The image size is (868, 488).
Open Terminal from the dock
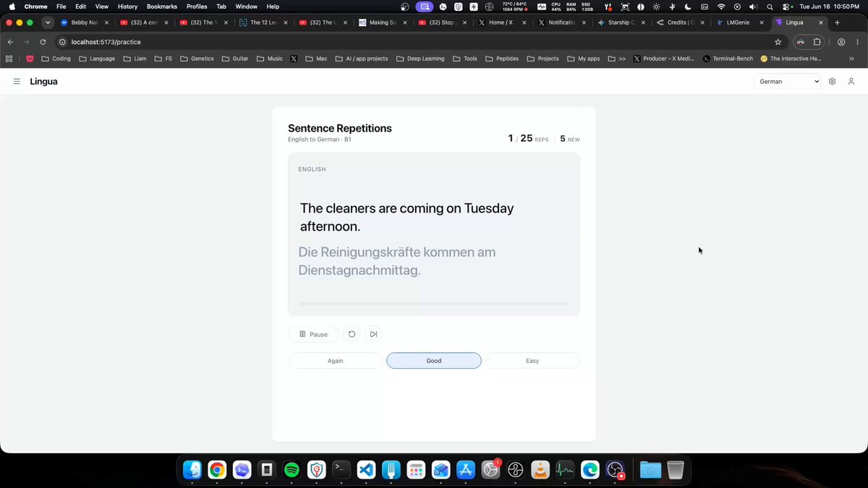[341, 470]
